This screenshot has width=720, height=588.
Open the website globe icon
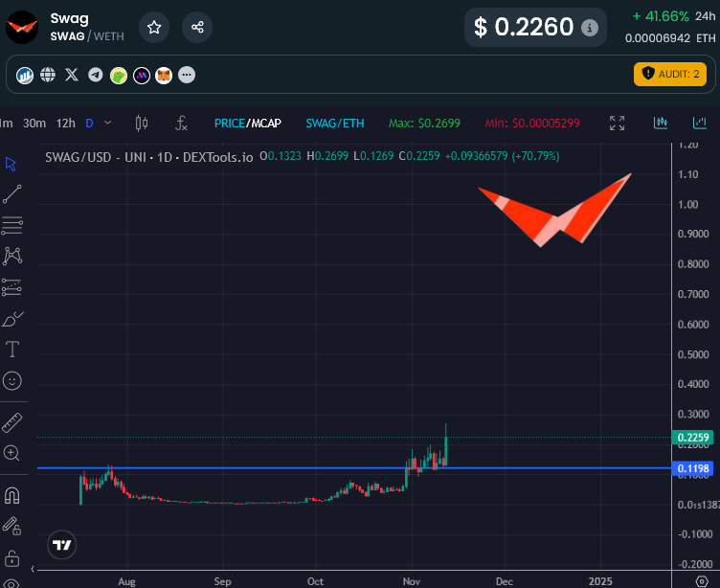48,75
